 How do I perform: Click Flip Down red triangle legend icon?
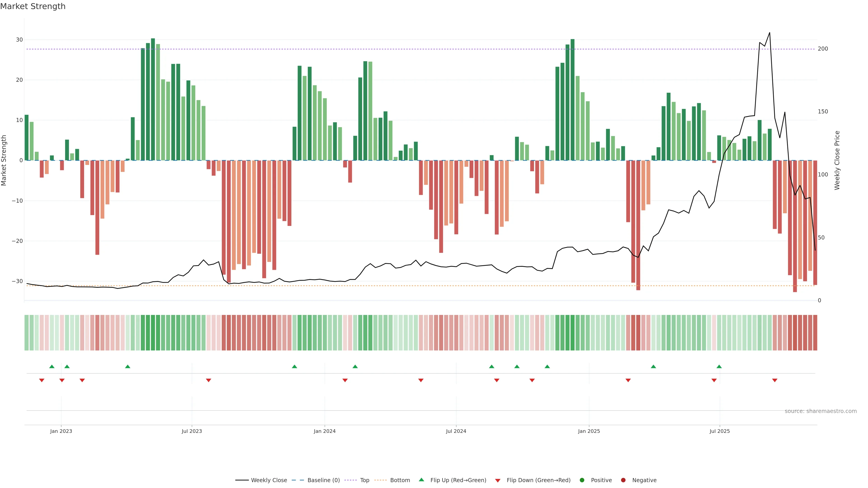tap(498, 481)
